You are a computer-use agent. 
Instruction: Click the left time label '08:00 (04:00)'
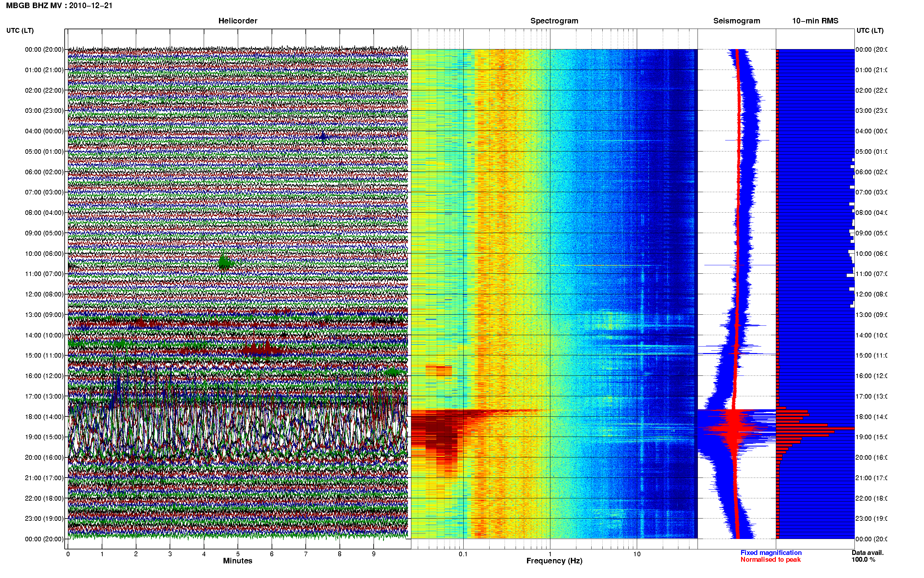click(x=44, y=213)
